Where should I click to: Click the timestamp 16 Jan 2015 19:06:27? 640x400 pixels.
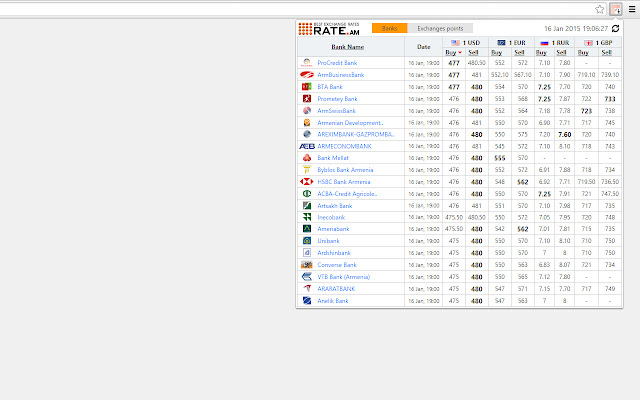576,28
